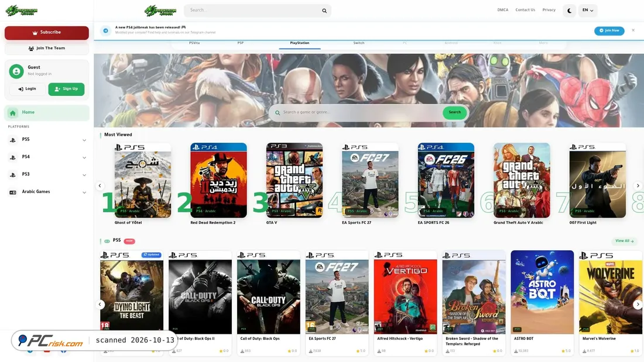The height and width of the screenshot is (362, 644).
Task: Expand the PS3 platform section
Action: [x=47, y=175]
